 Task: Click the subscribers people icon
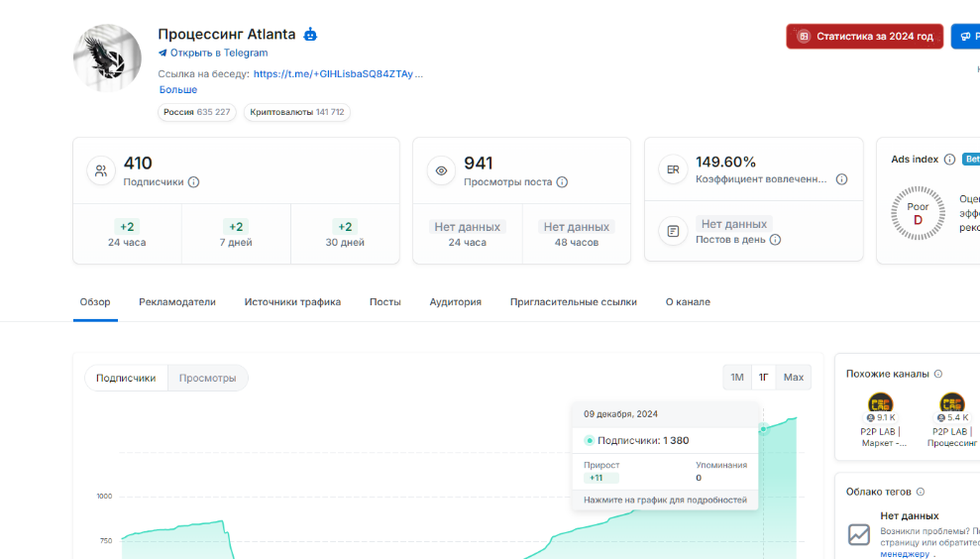point(101,170)
